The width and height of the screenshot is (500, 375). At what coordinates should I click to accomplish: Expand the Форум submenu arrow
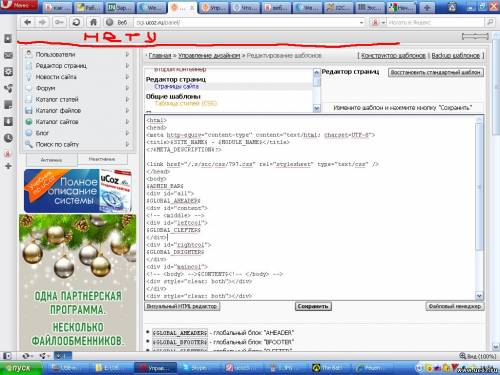pyautogui.click(x=127, y=88)
